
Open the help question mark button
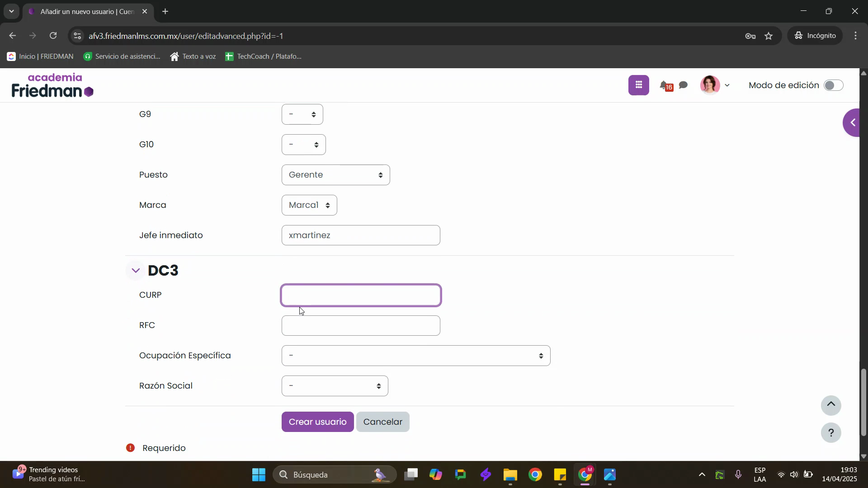tap(830, 433)
